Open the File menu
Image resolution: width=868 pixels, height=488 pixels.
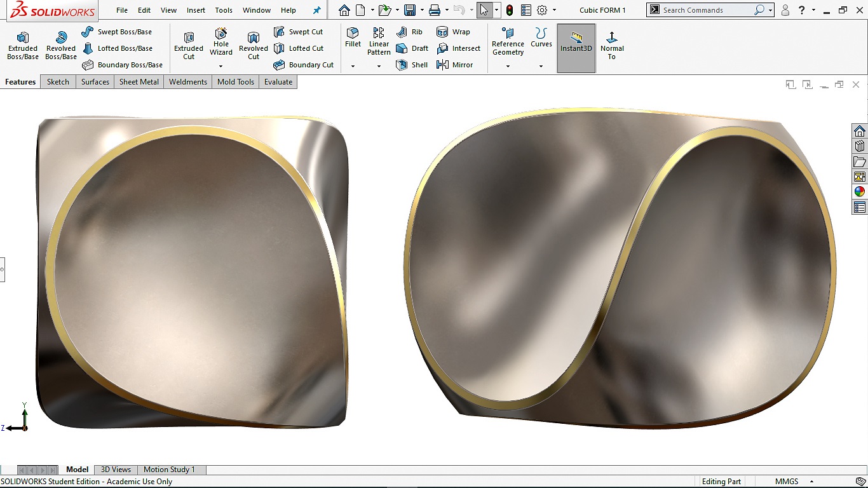click(122, 10)
